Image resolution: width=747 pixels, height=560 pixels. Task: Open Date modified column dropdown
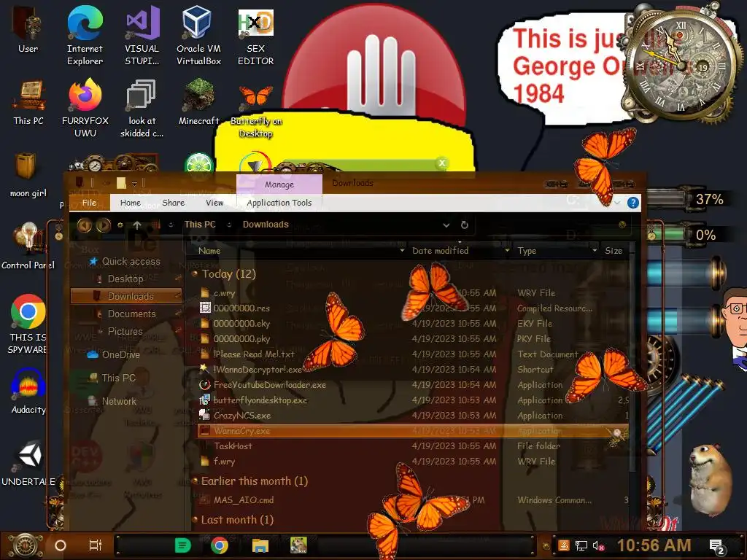coord(508,251)
